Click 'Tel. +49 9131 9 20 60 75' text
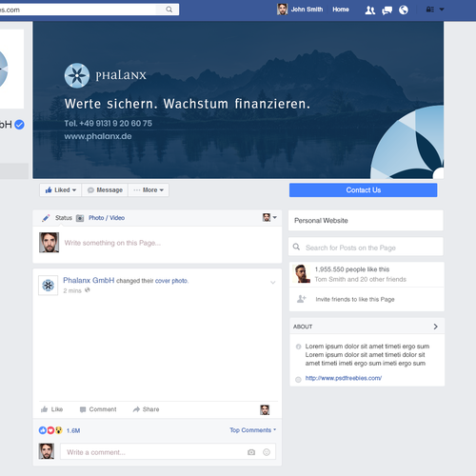Image resolution: width=476 pixels, height=476 pixels. [108, 123]
